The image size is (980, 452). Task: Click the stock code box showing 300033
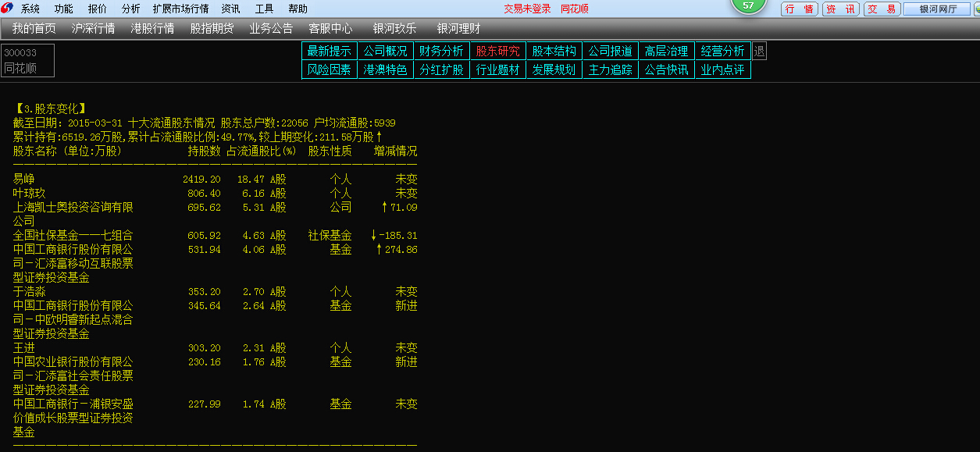click(27, 60)
